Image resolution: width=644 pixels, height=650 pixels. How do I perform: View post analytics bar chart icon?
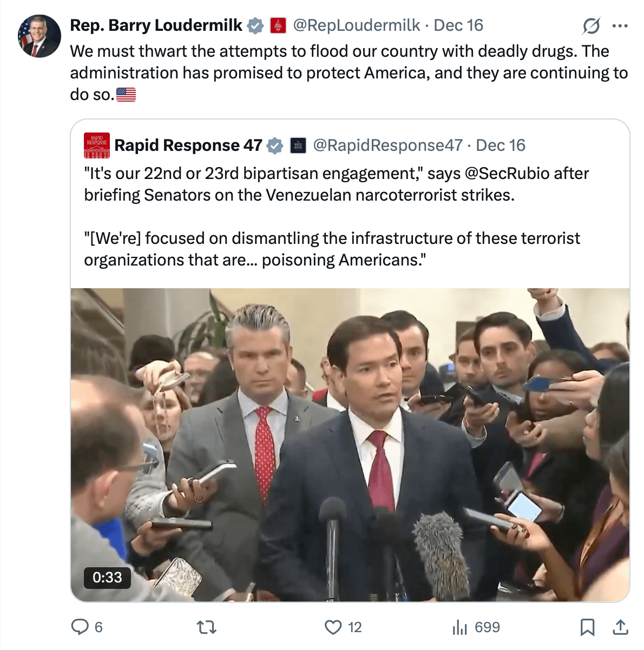click(459, 627)
